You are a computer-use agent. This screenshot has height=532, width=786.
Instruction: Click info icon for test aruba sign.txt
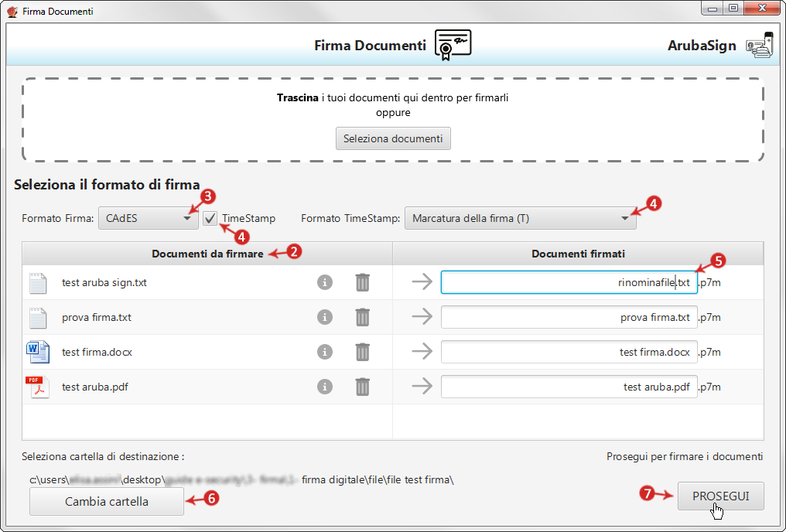325,283
